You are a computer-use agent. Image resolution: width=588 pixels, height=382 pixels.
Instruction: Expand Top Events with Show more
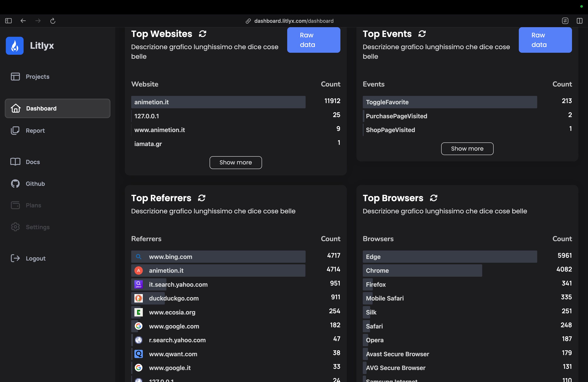[467, 149]
